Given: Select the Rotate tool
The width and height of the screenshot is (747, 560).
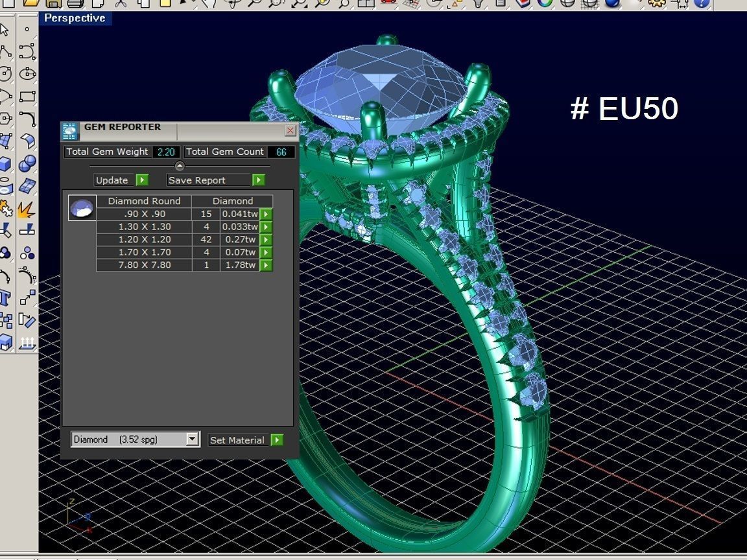Looking at the screenshot, I should [27, 320].
